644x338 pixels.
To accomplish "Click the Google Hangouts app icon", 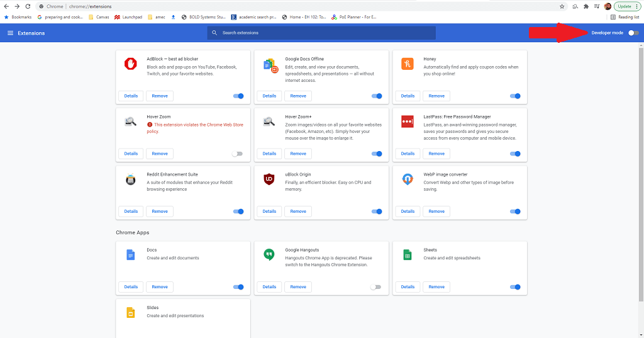I will click(x=269, y=255).
